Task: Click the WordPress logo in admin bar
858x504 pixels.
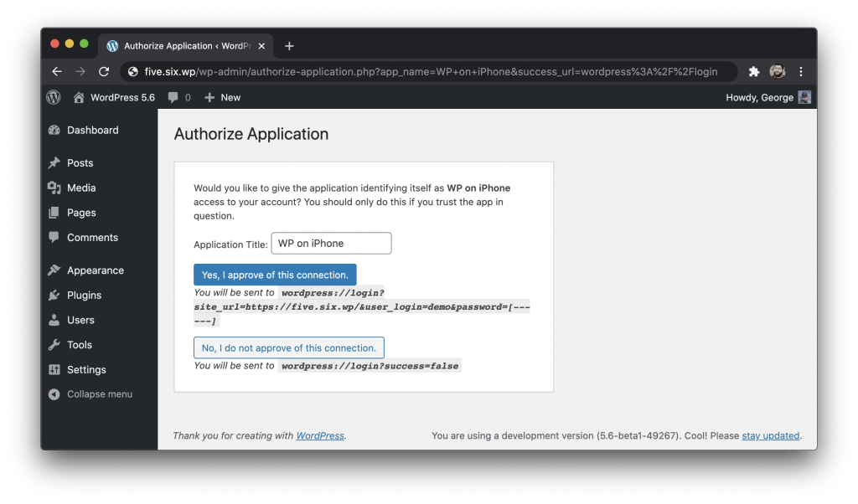Action: tap(54, 97)
